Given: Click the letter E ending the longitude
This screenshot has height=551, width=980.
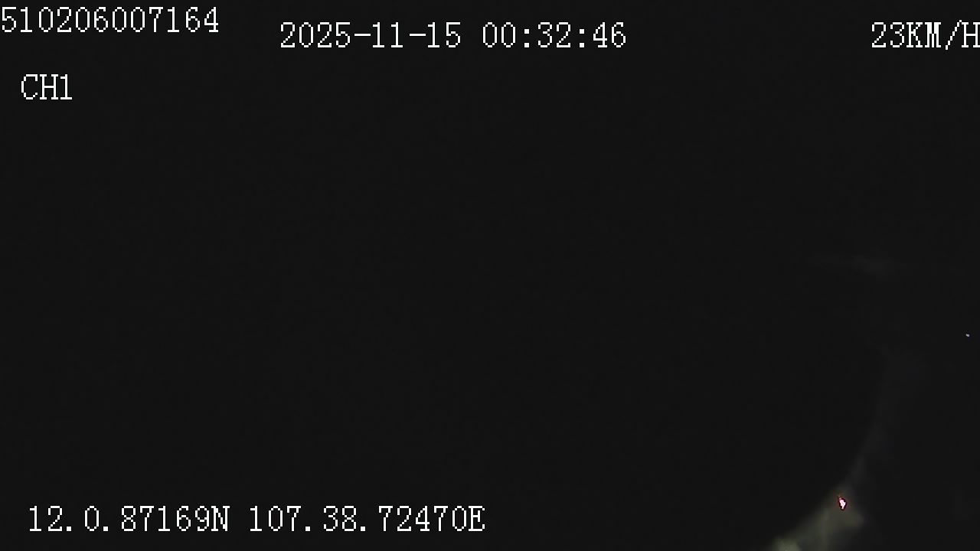Looking at the screenshot, I should point(476,520).
